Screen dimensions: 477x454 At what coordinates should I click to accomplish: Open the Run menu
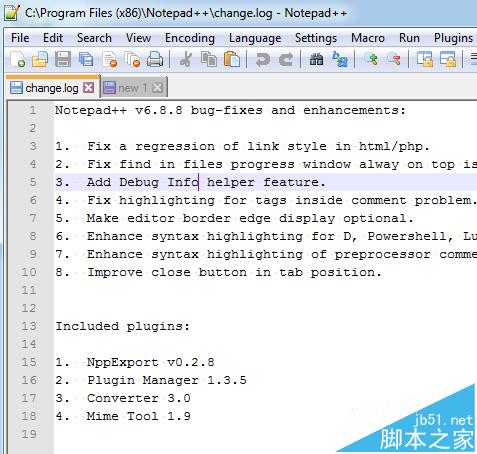409,38
